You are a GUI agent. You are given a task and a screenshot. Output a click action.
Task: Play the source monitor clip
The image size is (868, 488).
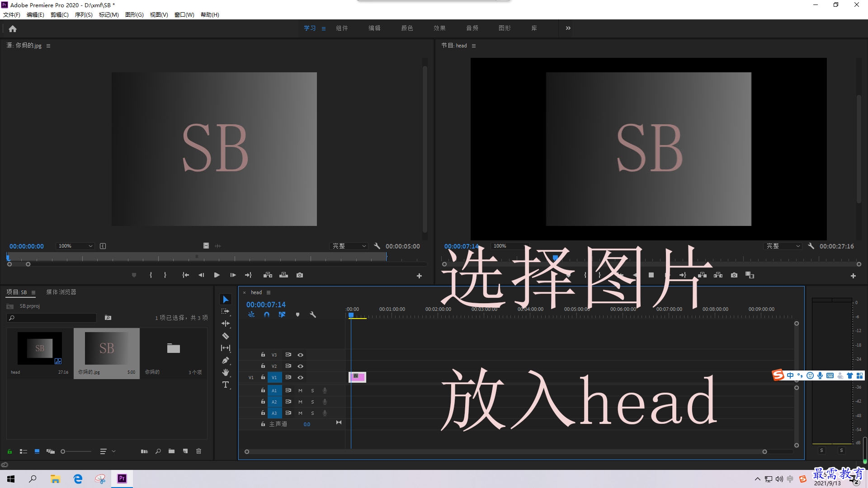click(217, 275)
